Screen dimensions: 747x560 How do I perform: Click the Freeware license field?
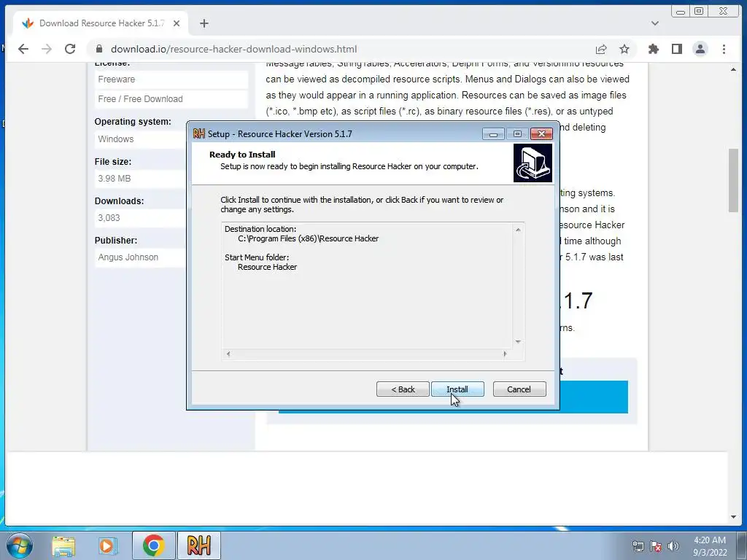pyautogui.click(x=171, y=79)
